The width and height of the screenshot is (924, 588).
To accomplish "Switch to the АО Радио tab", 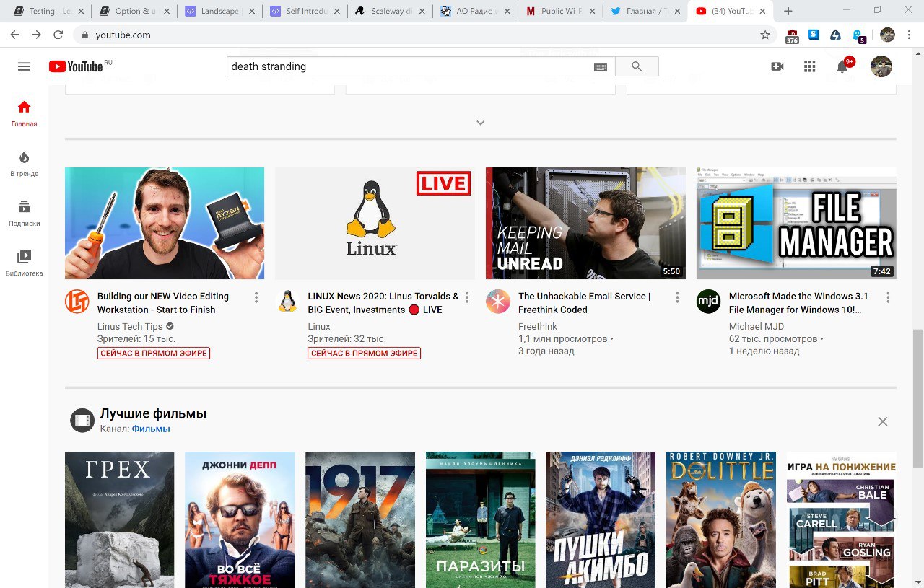I will pos(474,11).
